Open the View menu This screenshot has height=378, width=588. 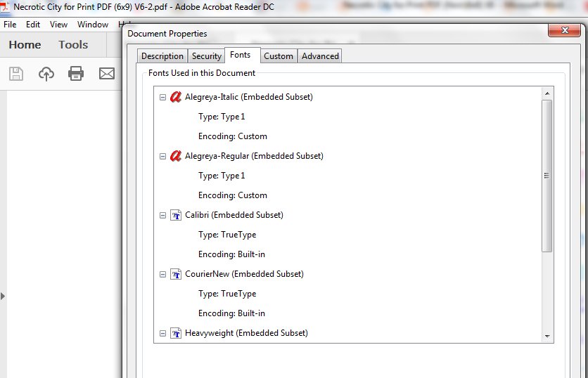tap(58, 25)
